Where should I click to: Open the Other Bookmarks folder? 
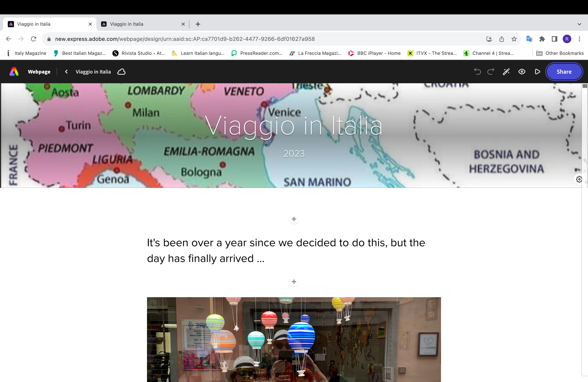(x=560, y=53)
